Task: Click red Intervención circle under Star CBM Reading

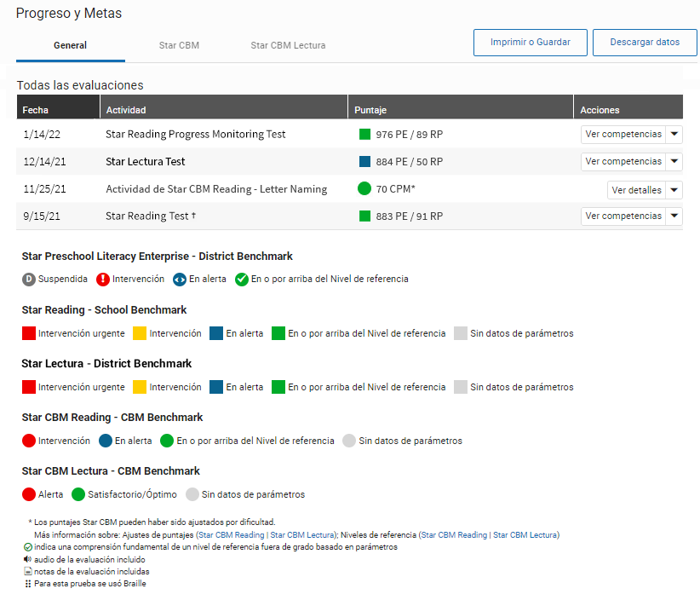Action: point(29,441)
